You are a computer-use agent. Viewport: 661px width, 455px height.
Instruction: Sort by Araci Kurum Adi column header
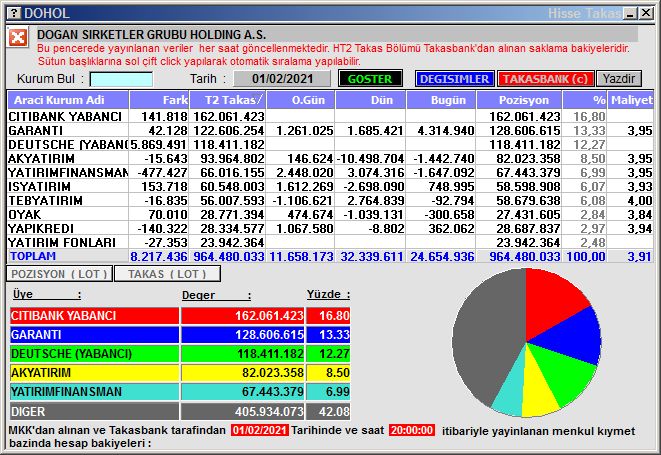pos(68,100)
